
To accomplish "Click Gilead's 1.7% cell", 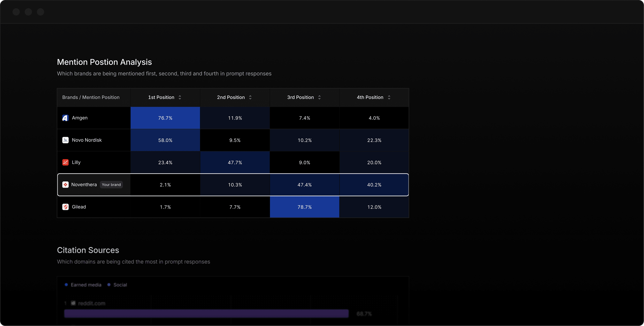I will pos(165,207).
